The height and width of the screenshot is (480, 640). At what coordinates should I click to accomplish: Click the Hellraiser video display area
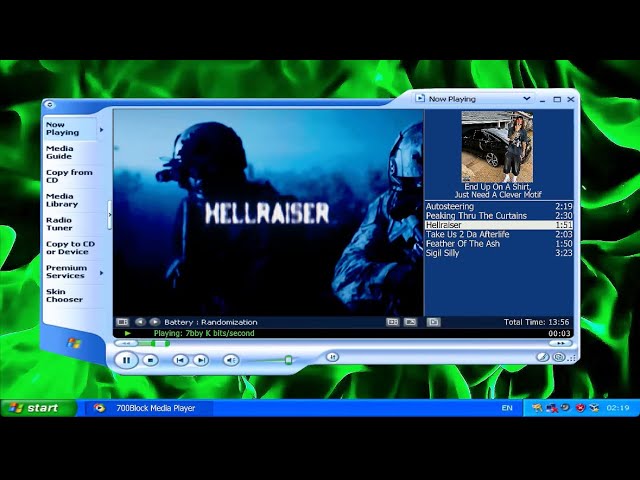(268, 212)
